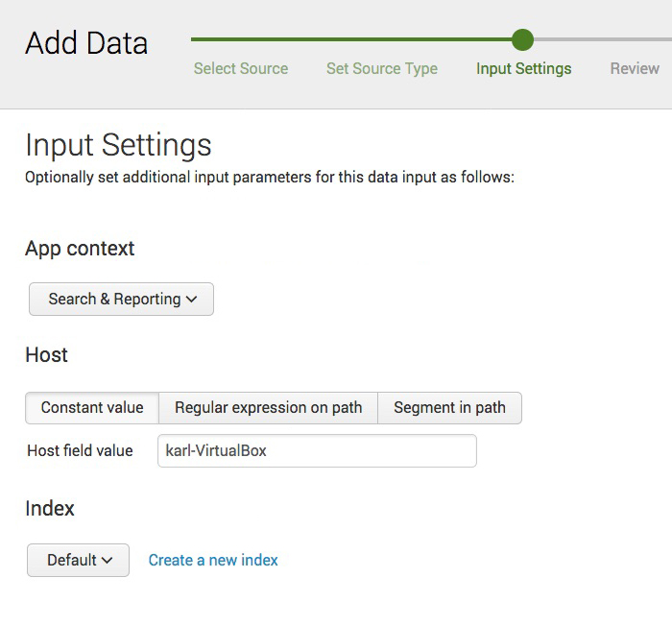Open the Search & Reporting app context dropdown

(121, 299)
